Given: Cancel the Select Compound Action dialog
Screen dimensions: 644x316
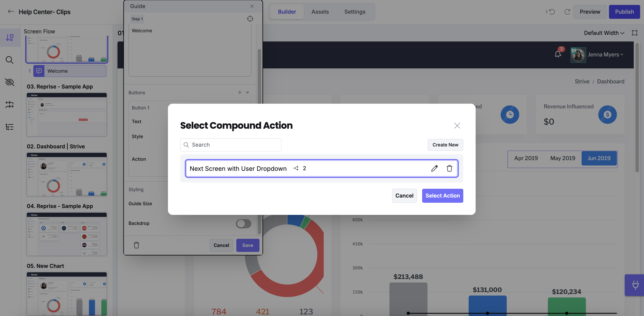Looking at the screenshot, I should (404, 196).
